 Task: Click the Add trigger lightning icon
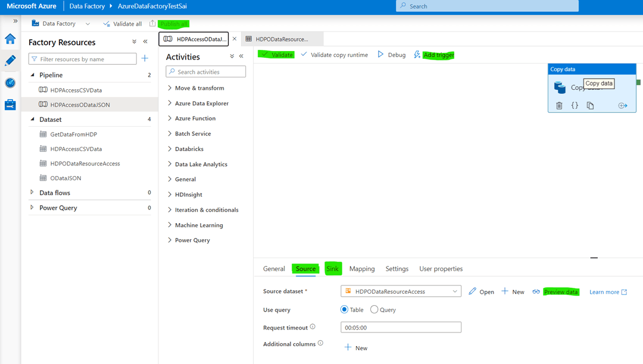[417, 55]
